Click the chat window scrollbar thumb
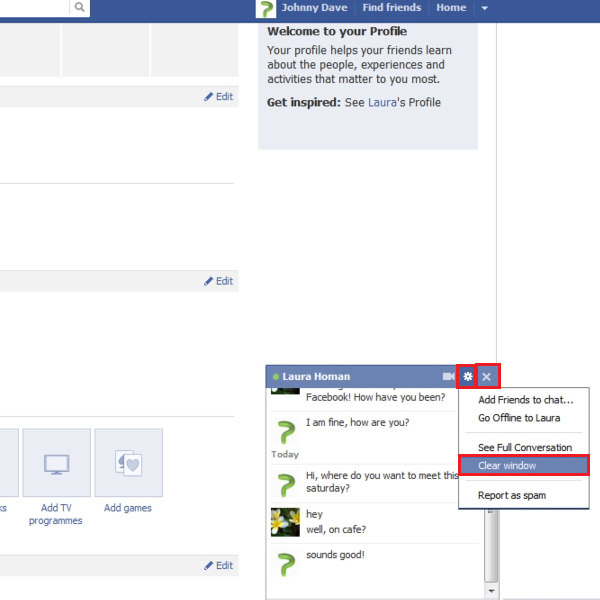This screenshot has width=600, height=600. (491, 546)
